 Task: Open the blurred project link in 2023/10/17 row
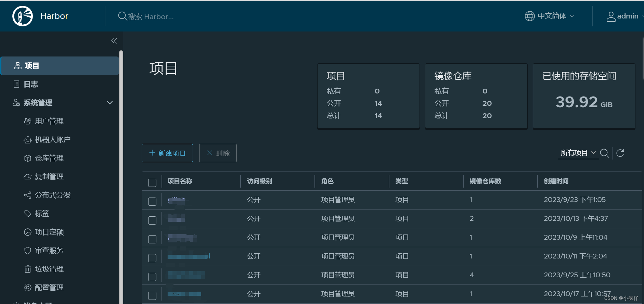[x=184, y=294]
